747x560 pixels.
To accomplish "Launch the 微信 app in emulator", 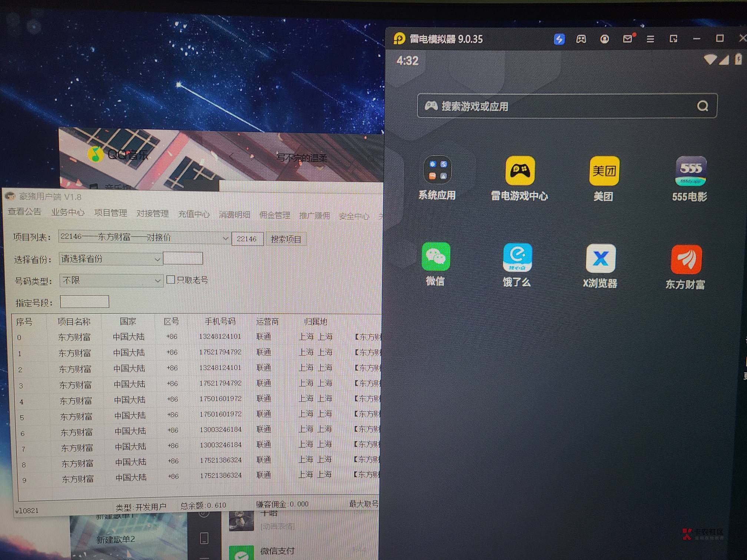I will point(436,257).
